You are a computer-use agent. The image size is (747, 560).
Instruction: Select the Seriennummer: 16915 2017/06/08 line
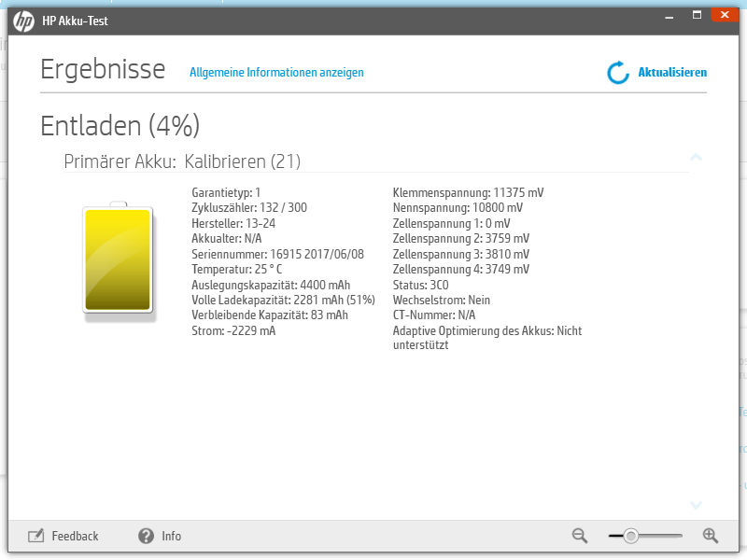(277, 254)
